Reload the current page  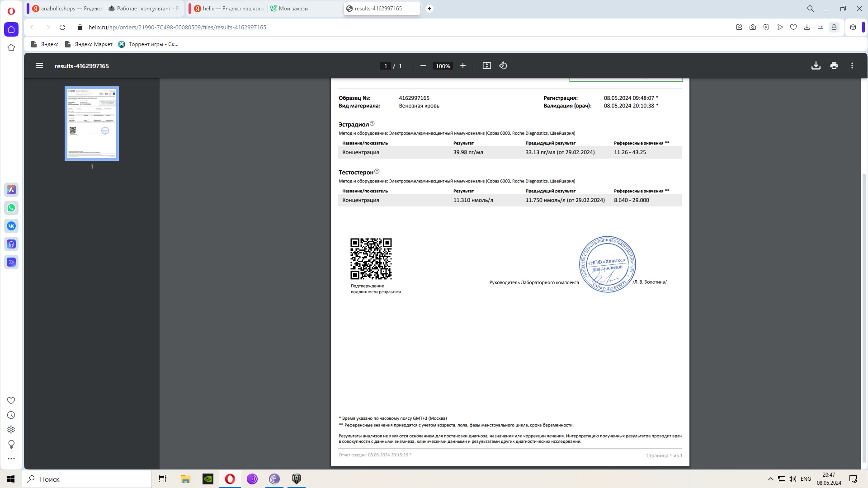point(62,27)
